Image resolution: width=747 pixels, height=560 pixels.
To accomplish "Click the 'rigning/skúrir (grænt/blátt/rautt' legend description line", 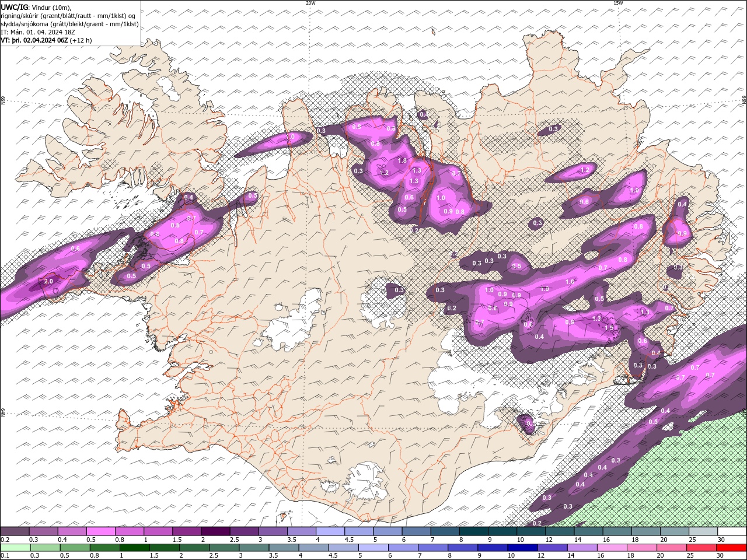I will [69, 16].
